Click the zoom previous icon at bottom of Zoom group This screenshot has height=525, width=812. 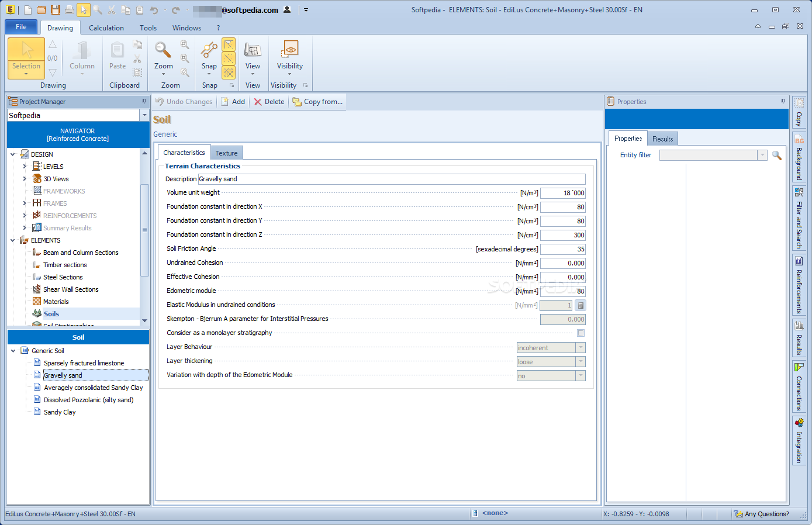185,72
